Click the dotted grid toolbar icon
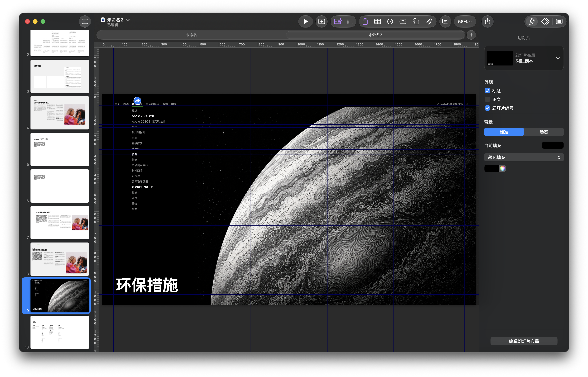The height and width of the screenshot is (377, 588). [350, 21]
